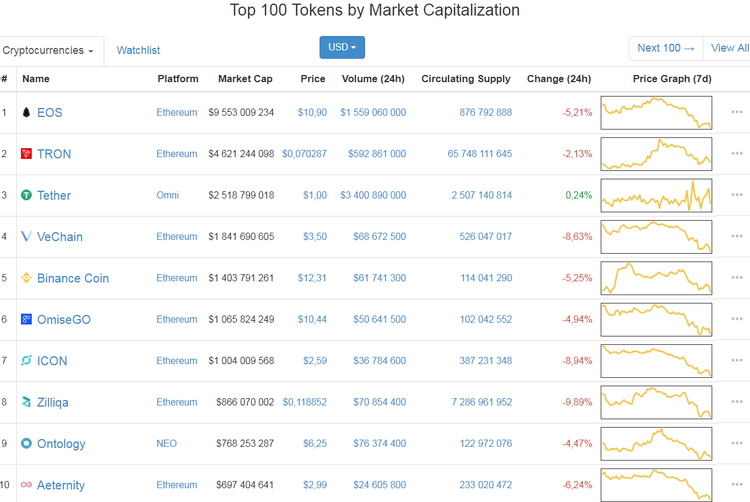Open the EOS token link
Screen dimensions: 750x502
[50, 113]
